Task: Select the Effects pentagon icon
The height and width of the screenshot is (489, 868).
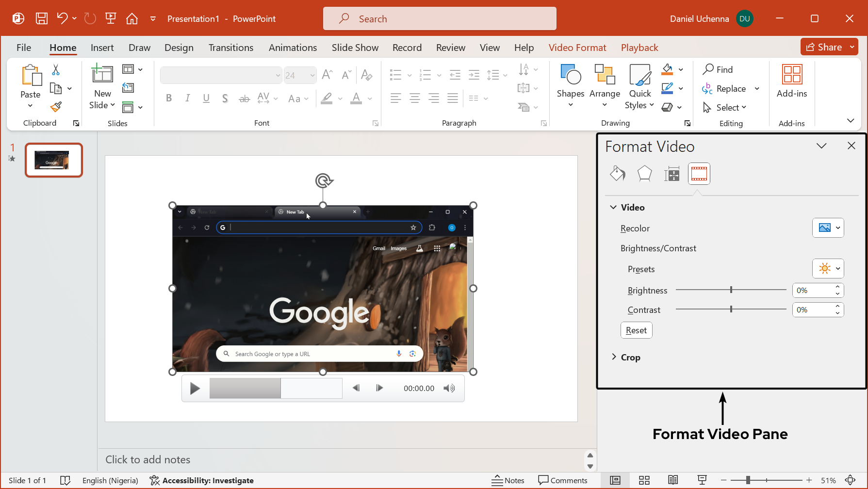Action: (x=644, y=174)
